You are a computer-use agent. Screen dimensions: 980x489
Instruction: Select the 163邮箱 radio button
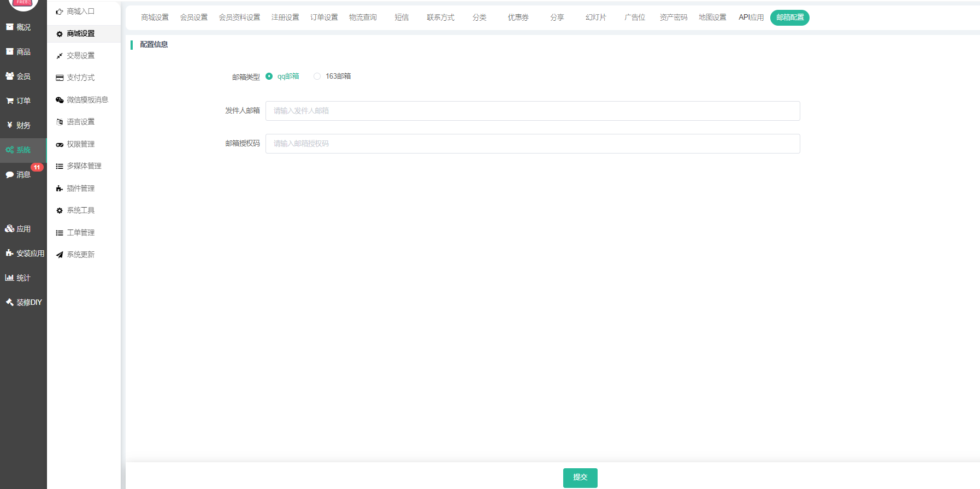pos(317,76)
